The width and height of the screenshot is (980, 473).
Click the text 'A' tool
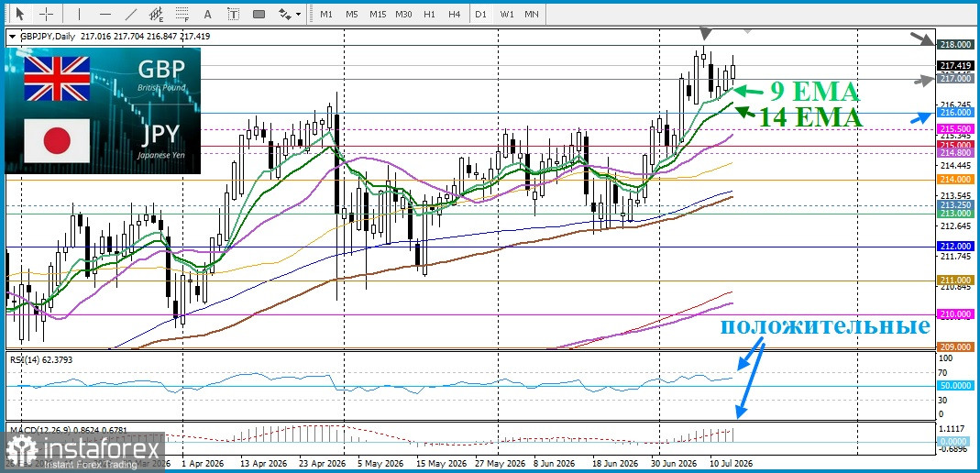pyautogui.click(x=208, y=14)
